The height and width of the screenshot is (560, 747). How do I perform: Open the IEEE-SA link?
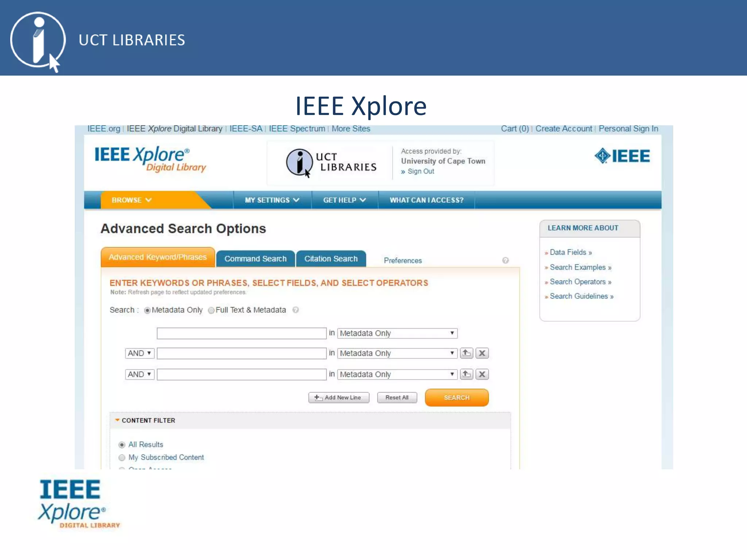246,129
